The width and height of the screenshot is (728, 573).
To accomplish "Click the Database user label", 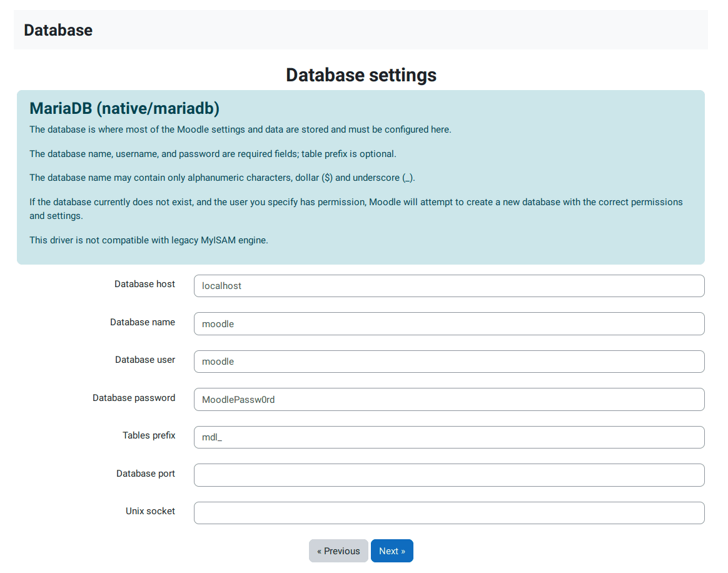I will (x=145, y=360).
